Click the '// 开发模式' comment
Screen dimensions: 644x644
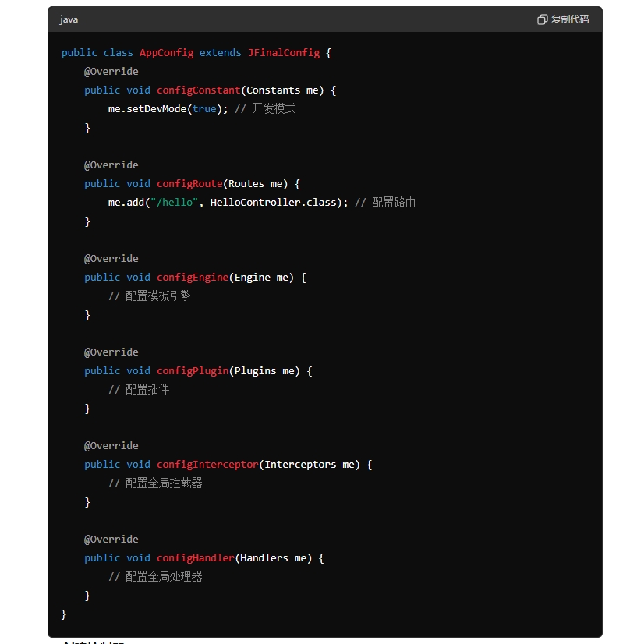pos(265,109)
